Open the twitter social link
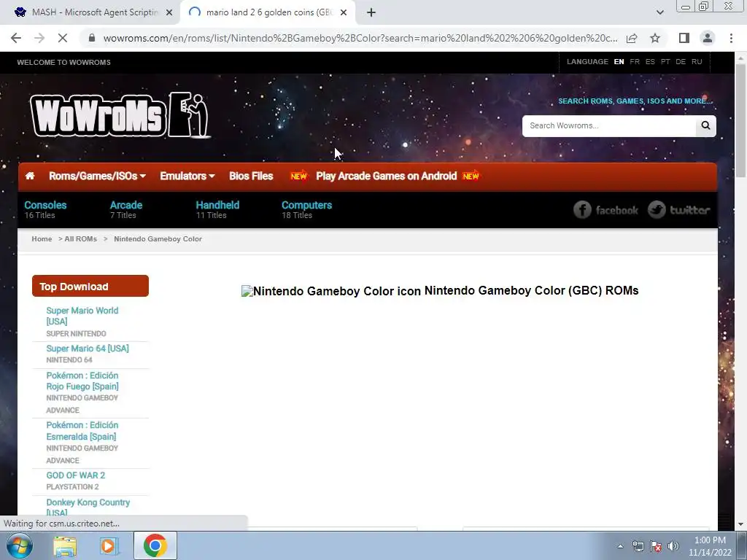Screen dimensions: 747x560 (679, 210)
